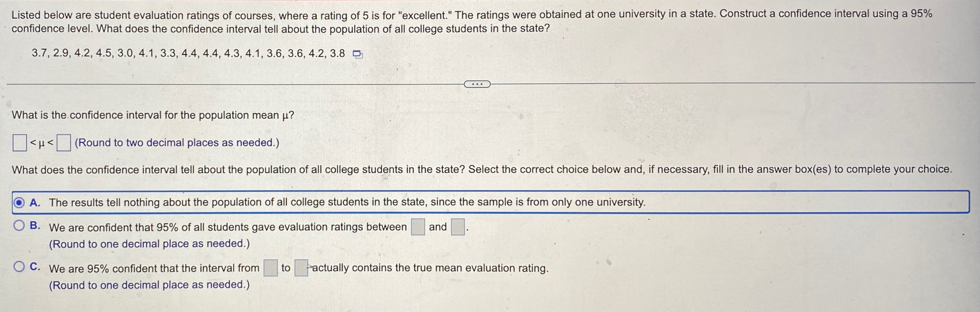Click the ratings data list starting with 3.7

click(188, 54)
